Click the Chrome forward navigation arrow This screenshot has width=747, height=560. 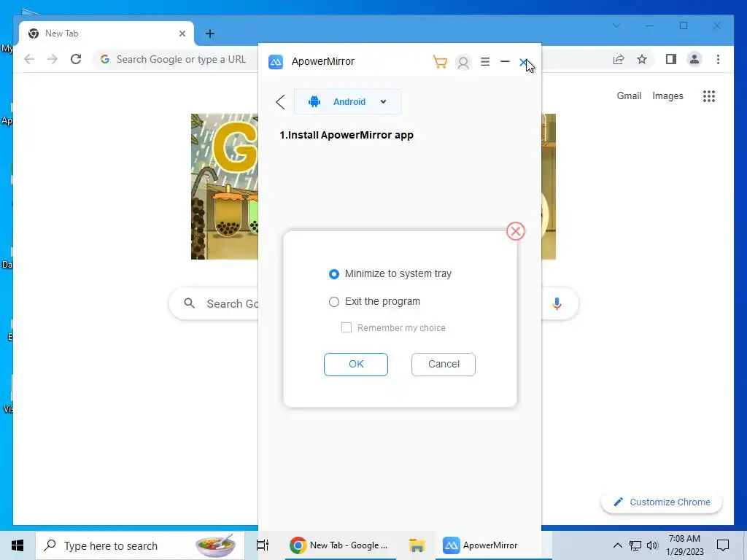pos(53,59)
